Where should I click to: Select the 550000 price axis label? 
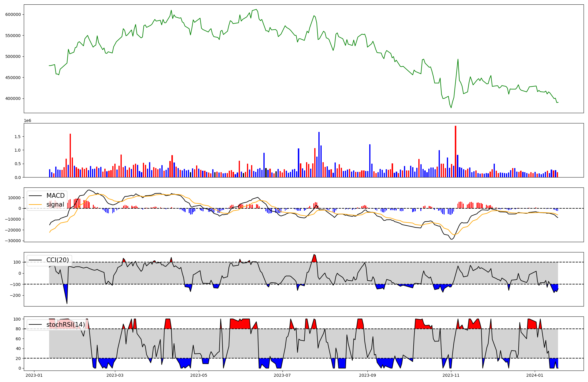coord(13,36)
